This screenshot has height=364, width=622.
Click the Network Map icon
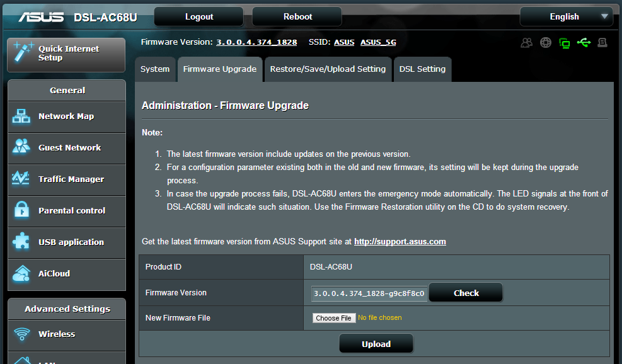pyautogui.click(x=21, y=116)
